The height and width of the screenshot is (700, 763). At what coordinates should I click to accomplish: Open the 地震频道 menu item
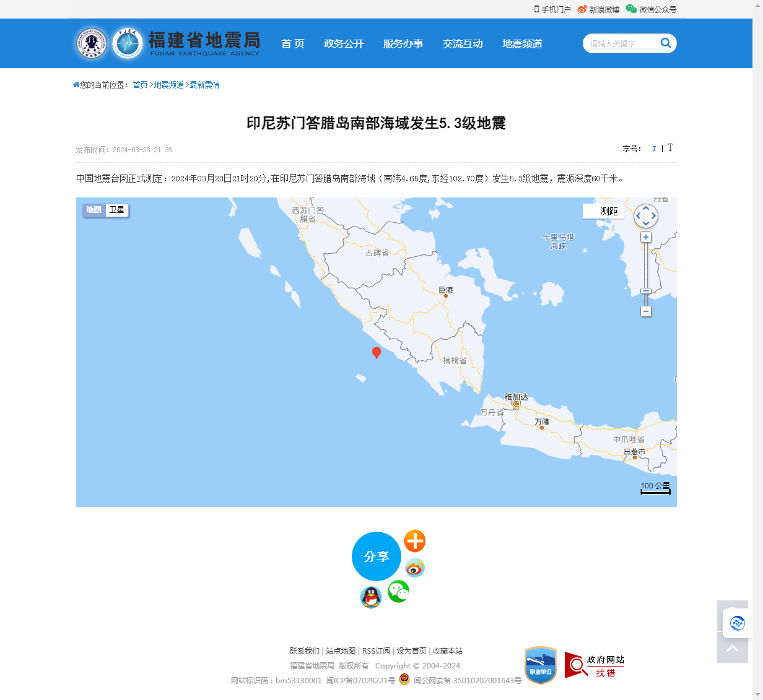[521, 43]
